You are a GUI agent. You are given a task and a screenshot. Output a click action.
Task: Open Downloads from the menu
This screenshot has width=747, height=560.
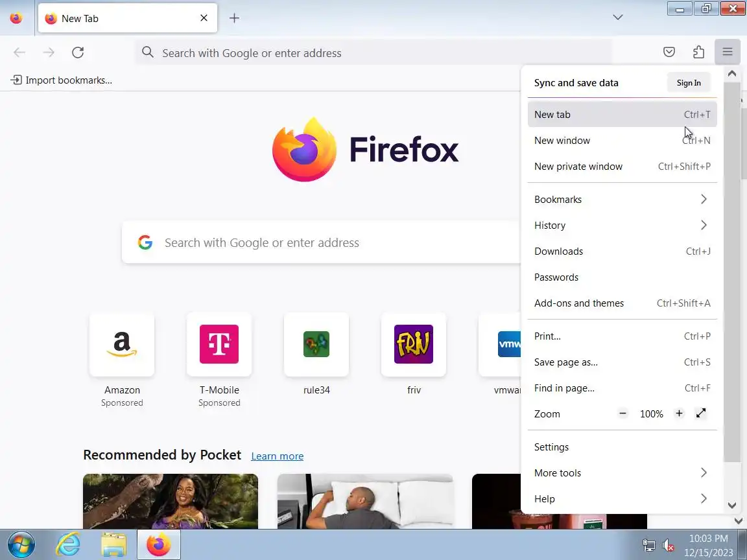[622, 251]
